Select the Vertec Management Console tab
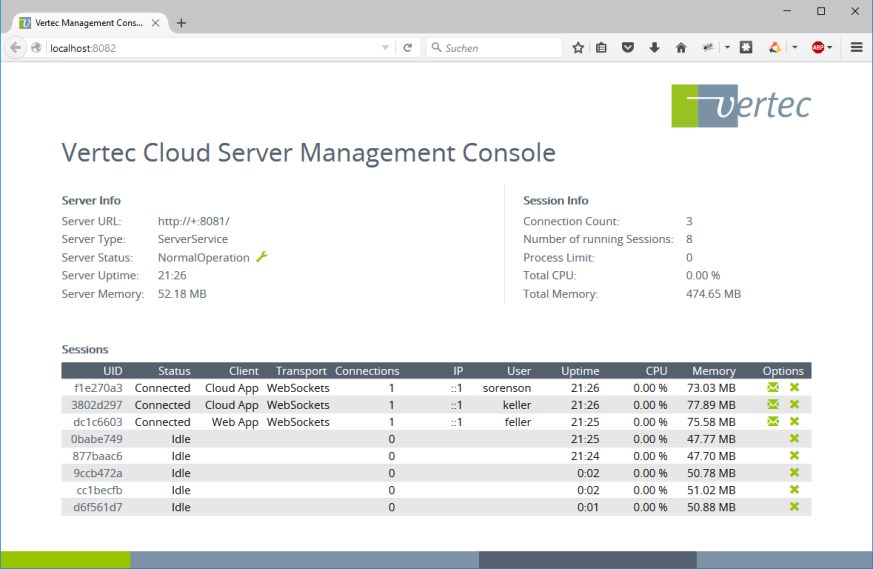 pyautogui.click(x=85, y=22)
